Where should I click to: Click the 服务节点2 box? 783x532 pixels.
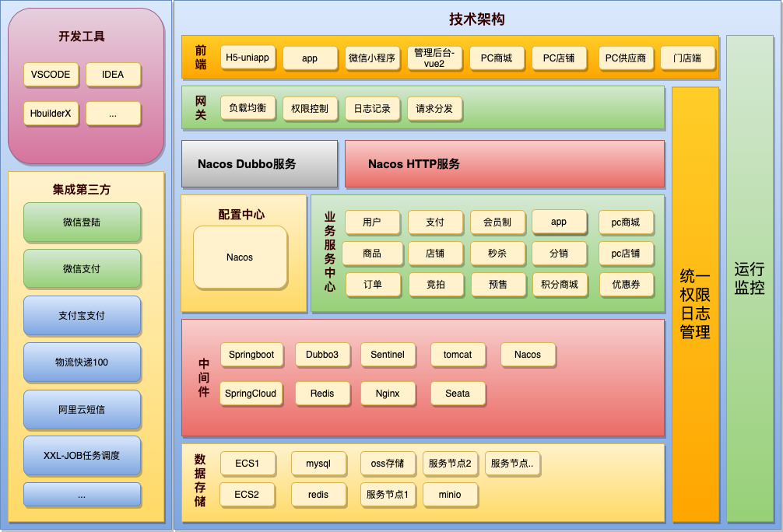coord(451,464)
